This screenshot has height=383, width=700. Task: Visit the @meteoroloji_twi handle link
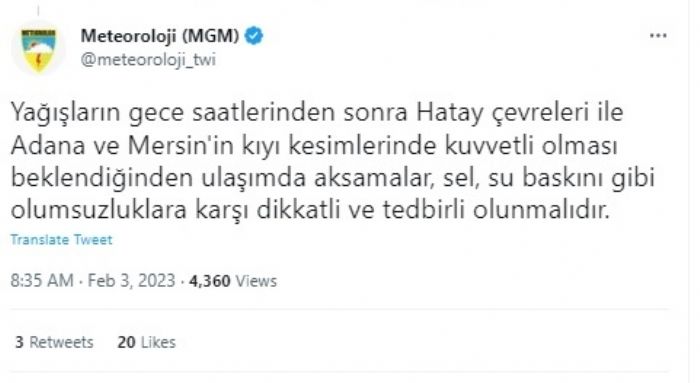click(x=148, y=59)
